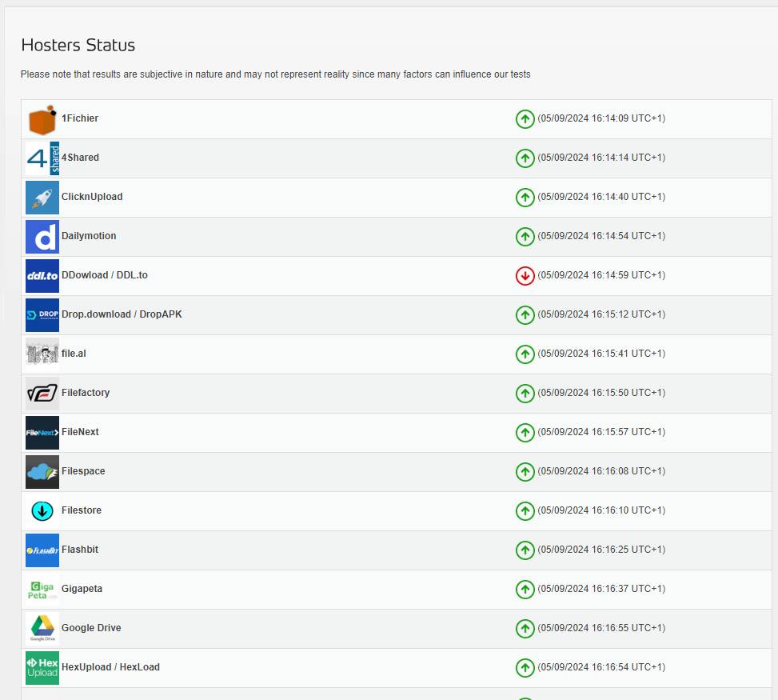This screenshot has width=778, height=700.
Task: Click the Filestore download-arrow icon
Action: (42, 511)
